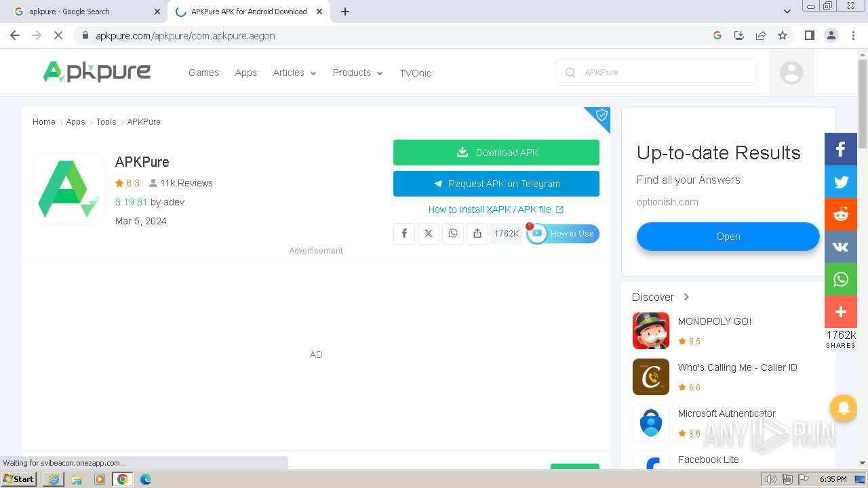Go back with the browser back arrow

15,35
